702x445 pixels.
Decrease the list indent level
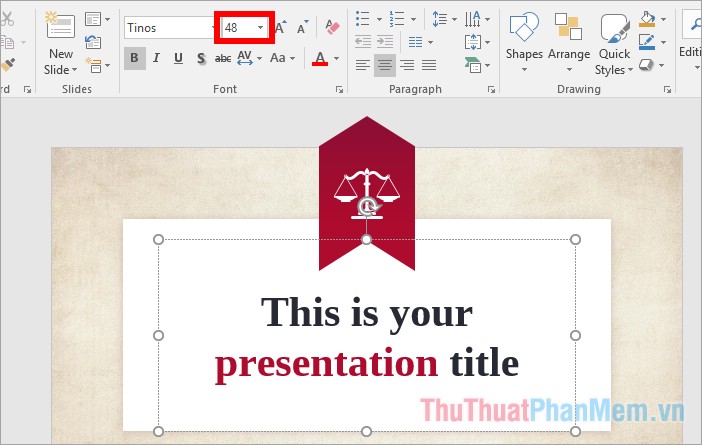point(363,42)
